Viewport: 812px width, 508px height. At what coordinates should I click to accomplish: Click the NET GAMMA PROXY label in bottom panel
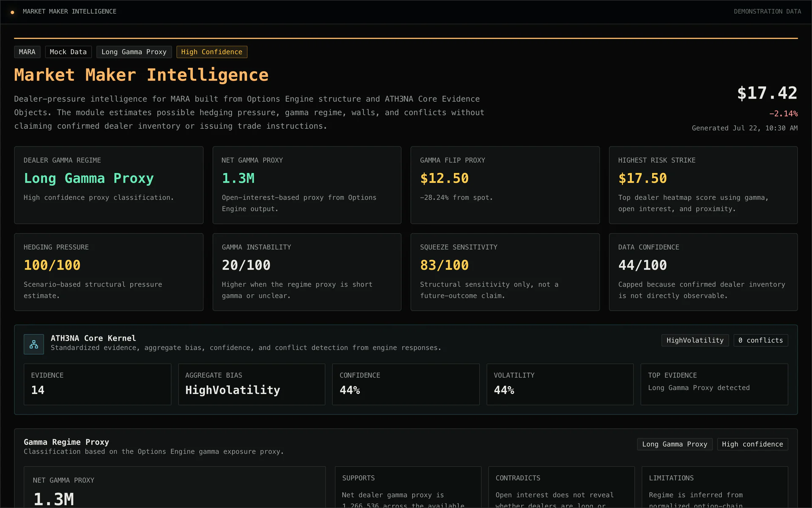click(63, 480)
